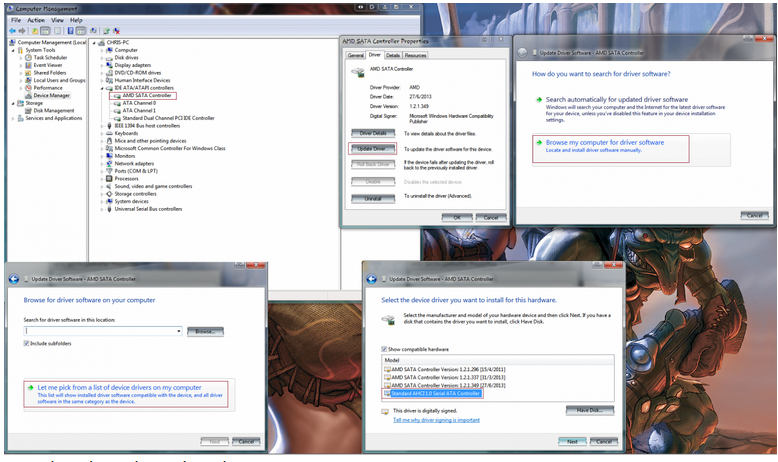Click the Have Disk button
Image resolution: width=778 pixels, height=462 pixels.
(x=590, y=410)
